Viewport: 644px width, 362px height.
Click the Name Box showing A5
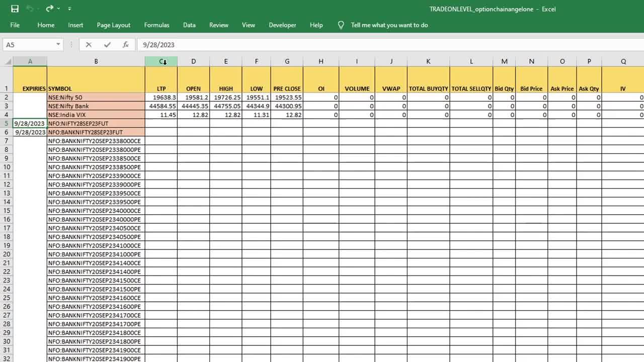point(29,45)
